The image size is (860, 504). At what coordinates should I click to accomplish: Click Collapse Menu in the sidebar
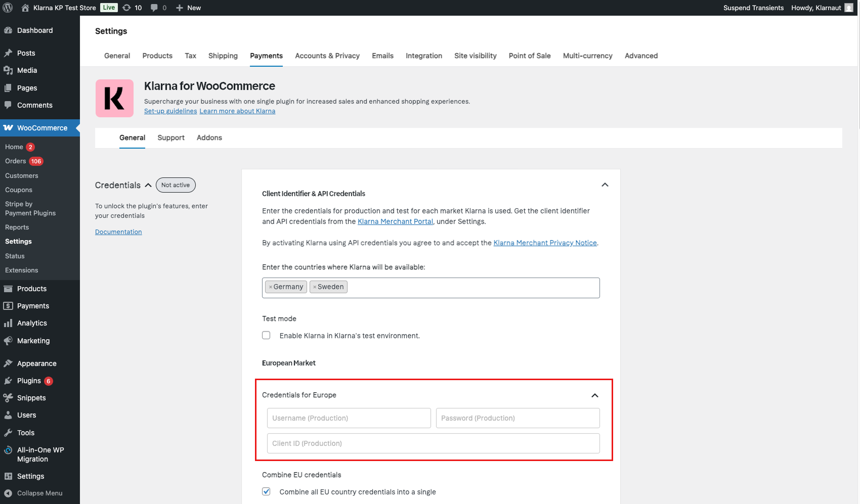40,493
